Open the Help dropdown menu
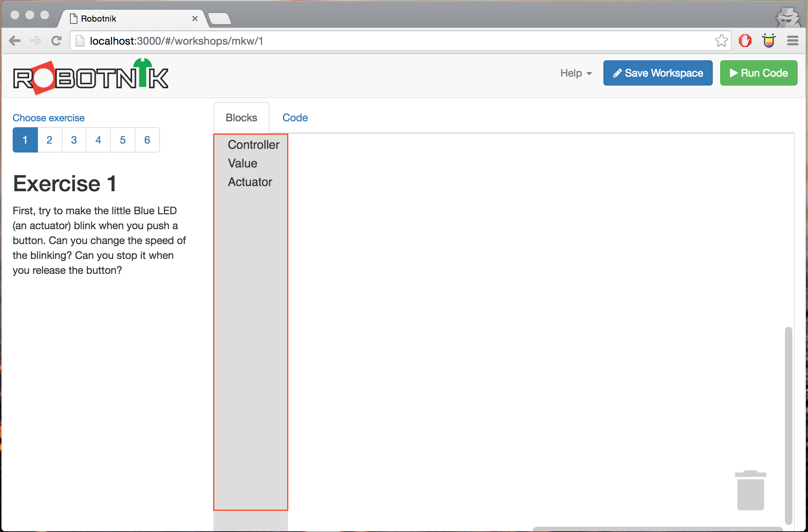 [x=575, y=73]
